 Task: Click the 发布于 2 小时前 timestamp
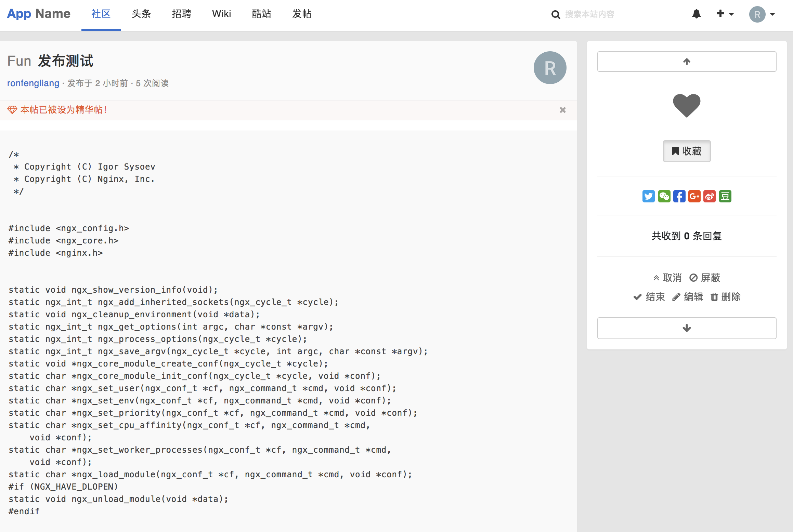point(97,83)
